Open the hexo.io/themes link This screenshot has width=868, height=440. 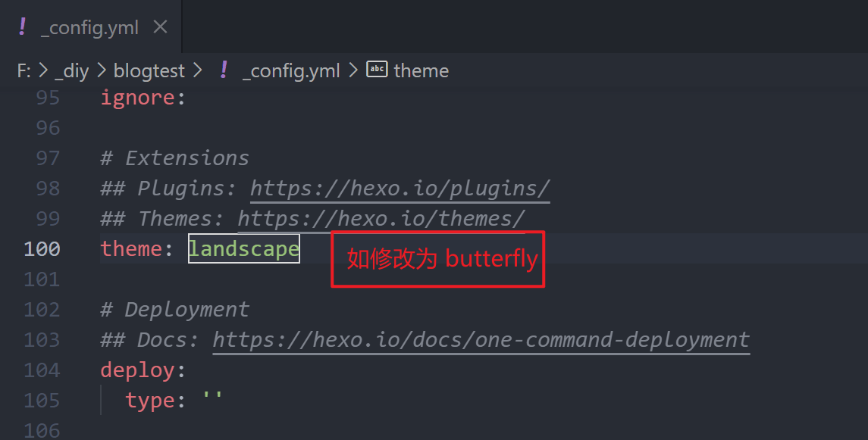click(x=381, y=219)
